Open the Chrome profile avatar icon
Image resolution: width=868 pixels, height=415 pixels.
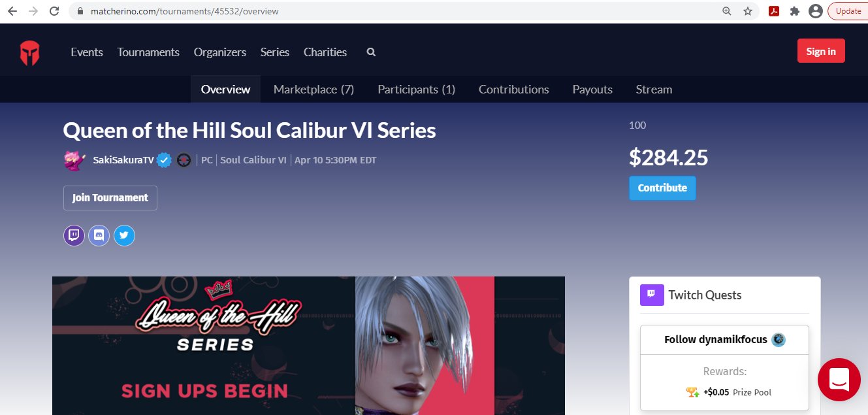point(815,11)
